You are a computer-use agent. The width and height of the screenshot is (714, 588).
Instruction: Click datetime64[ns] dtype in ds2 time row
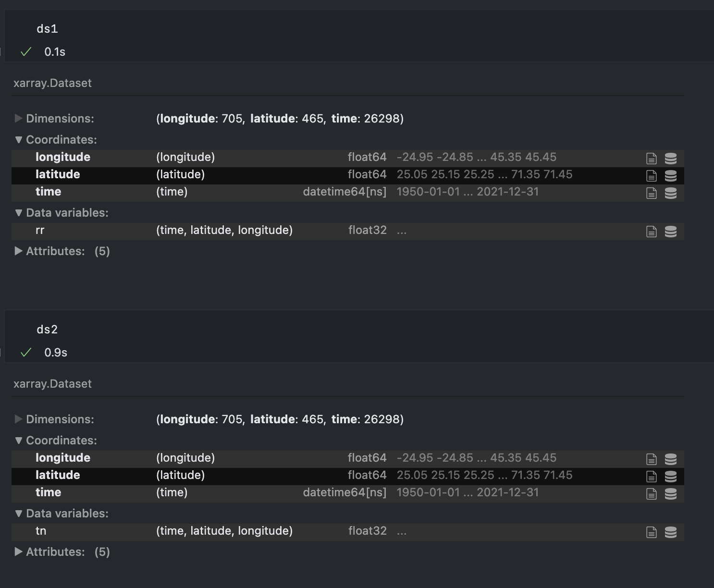click(345, 492)
